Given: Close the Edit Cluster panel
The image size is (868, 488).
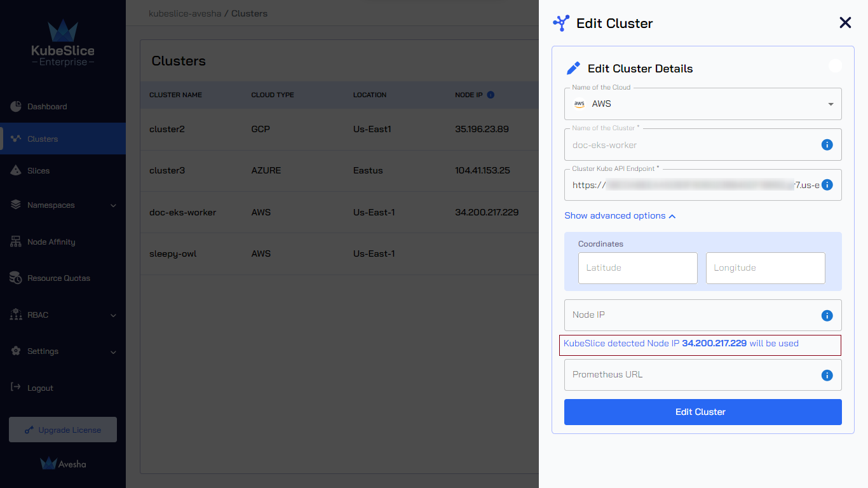Looking at the screenshot, I should click(x=845, y=23).
